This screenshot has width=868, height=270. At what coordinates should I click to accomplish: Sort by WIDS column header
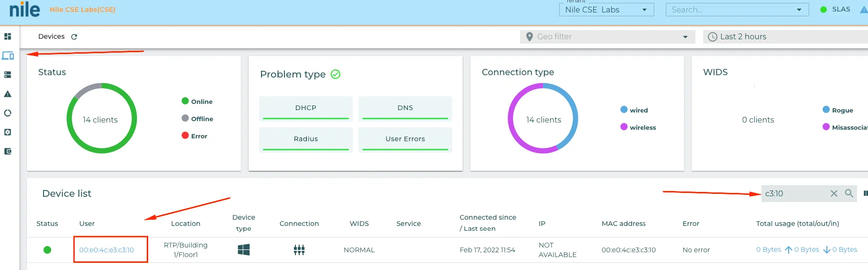click(x=359, y=224)
